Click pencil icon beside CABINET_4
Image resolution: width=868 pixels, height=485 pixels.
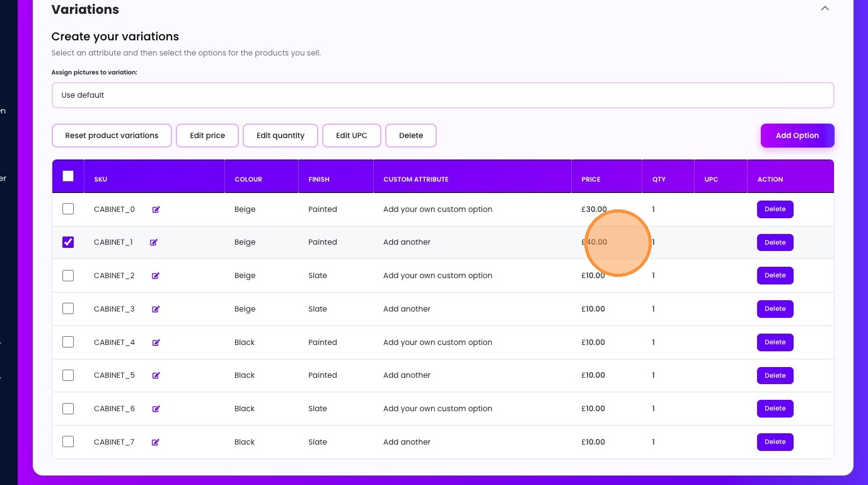point(156,342)
